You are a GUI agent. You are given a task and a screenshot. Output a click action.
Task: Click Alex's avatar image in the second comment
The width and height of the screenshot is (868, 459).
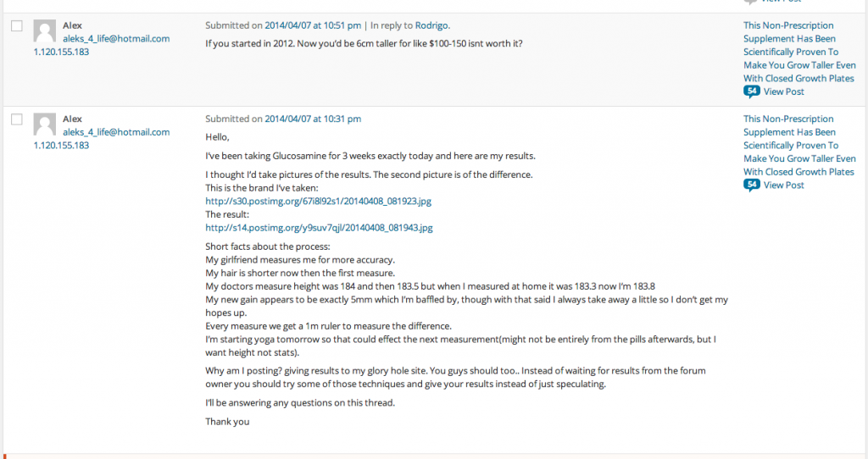pos(44,124)
